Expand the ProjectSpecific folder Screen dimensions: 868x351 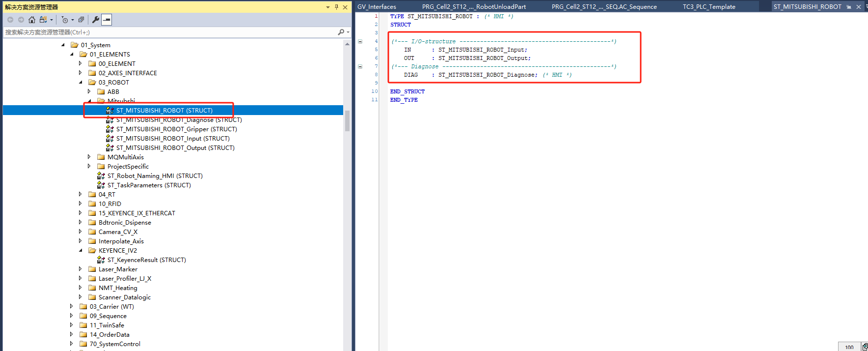point(89,166)
